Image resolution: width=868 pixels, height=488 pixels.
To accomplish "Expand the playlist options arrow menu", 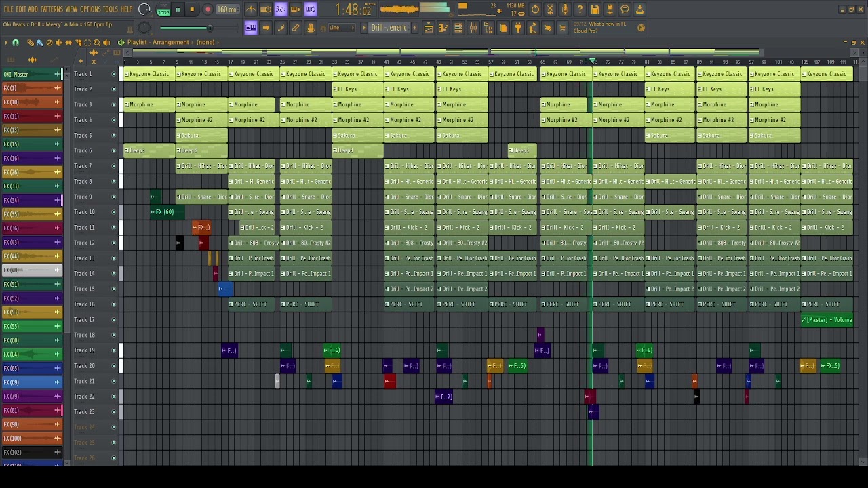I will pos(7,43).
